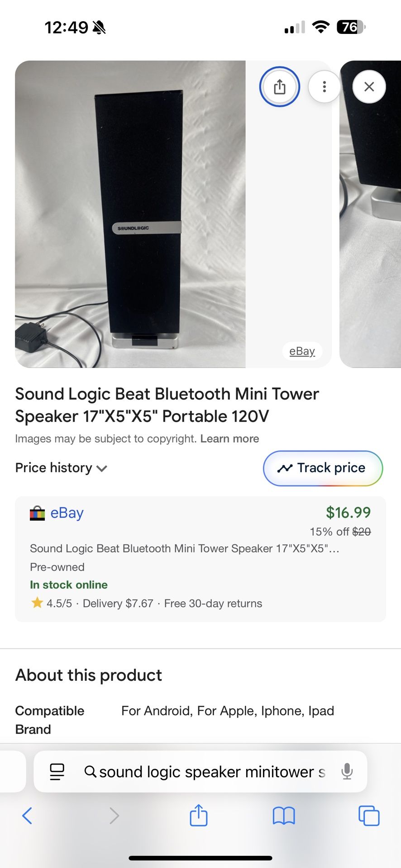
Task: Open the Learn more copyright link
Action: point(229,439)
